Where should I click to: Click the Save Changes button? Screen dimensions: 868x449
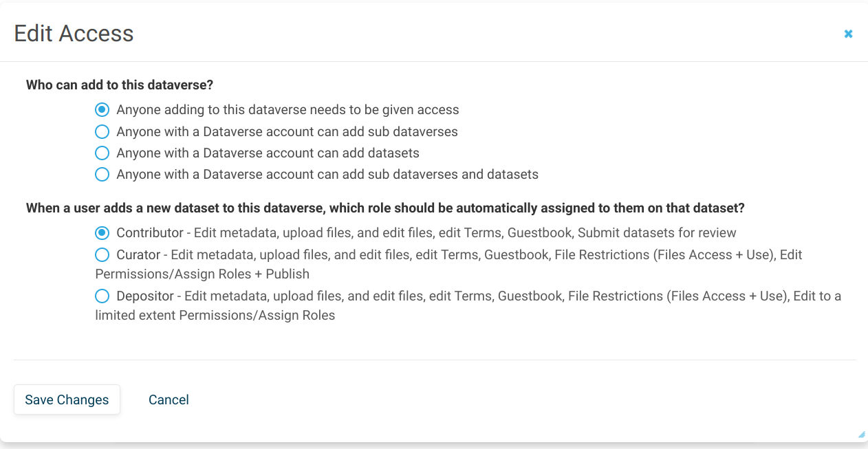pos(67,399)
